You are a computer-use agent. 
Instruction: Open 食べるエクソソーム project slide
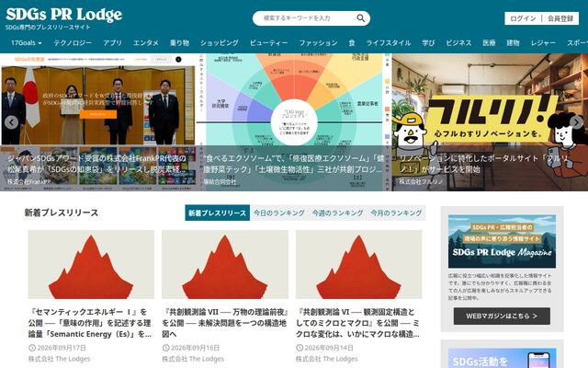294,122
